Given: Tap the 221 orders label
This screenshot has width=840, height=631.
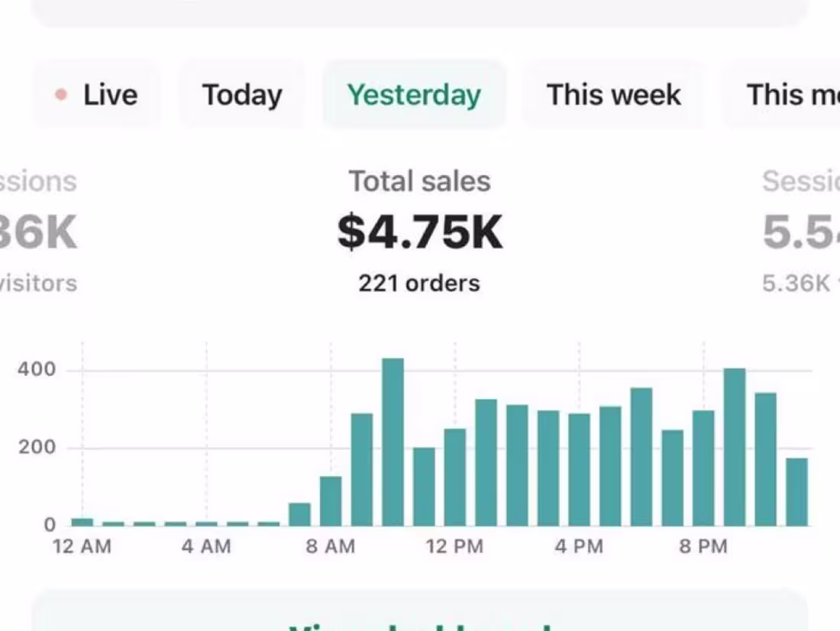Looking at the screenshot, I should (x=419, y=283).
